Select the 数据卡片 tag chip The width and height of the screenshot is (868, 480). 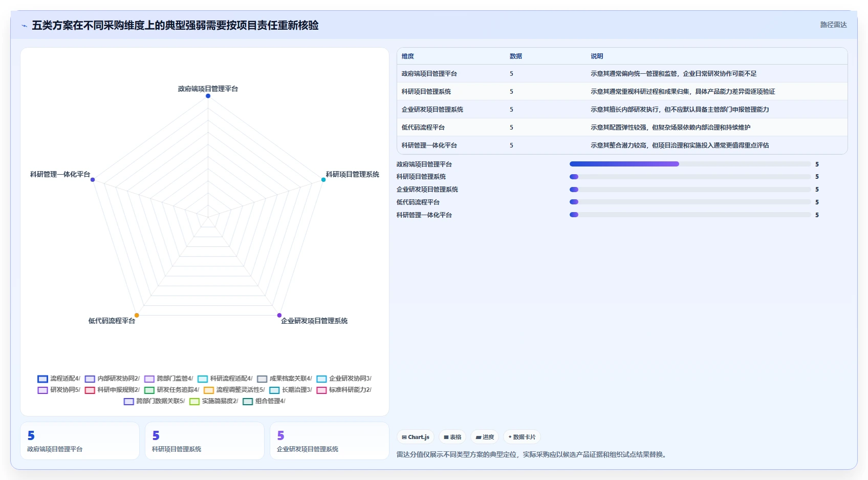pos(522,437)
